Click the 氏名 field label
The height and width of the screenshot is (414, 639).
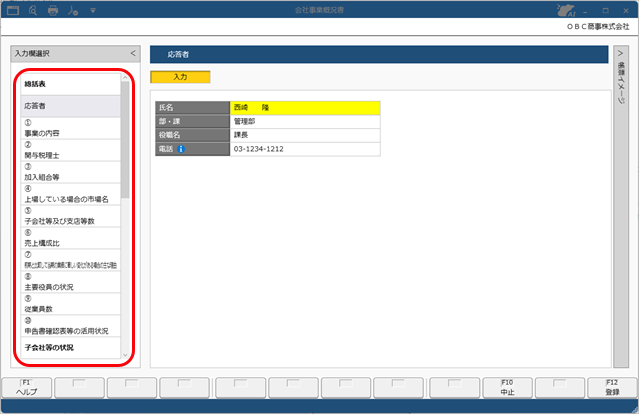[x=192, y=108]
